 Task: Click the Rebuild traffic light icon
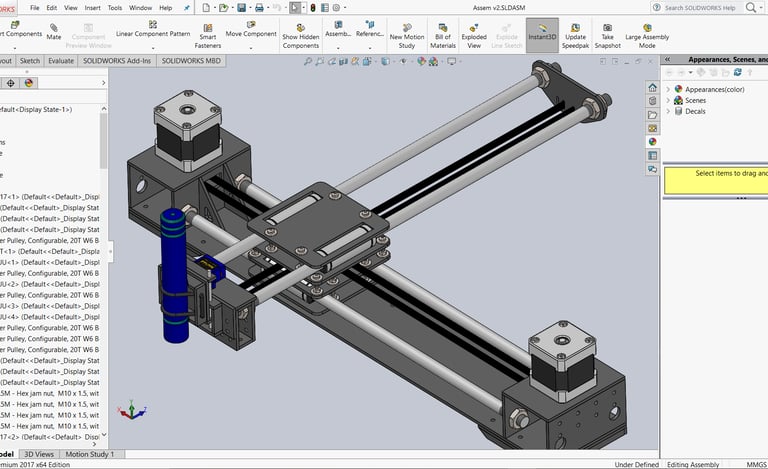click(x=312, y=7)
